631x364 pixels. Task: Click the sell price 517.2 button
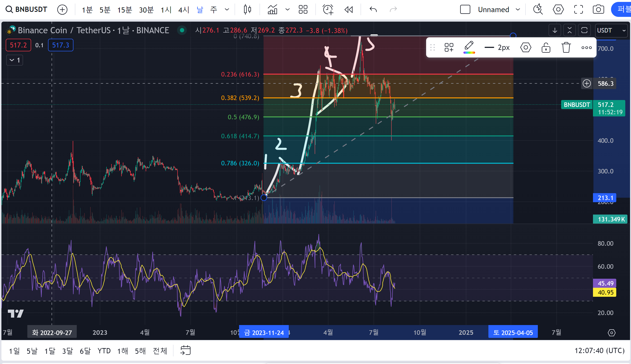[18, 45]
